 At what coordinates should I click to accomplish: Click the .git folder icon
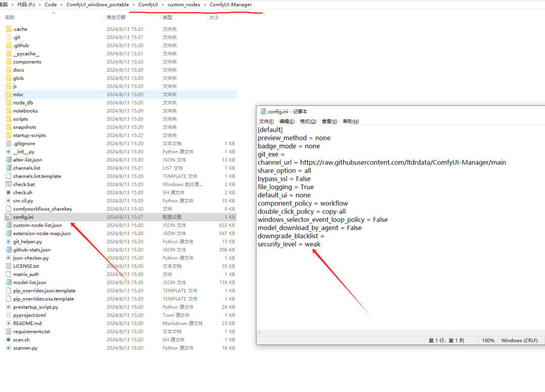(9, 37)
